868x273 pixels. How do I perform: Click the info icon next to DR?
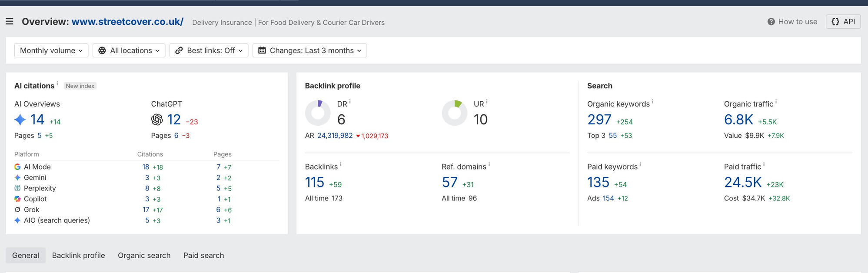pos(350,101)
